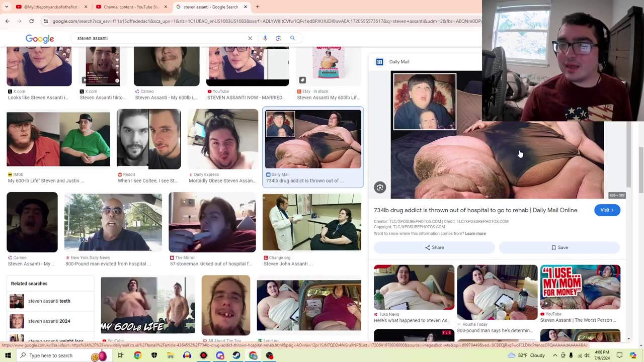
Task: Select the steven assanti Google Search tab
Action: click(211, 7)
